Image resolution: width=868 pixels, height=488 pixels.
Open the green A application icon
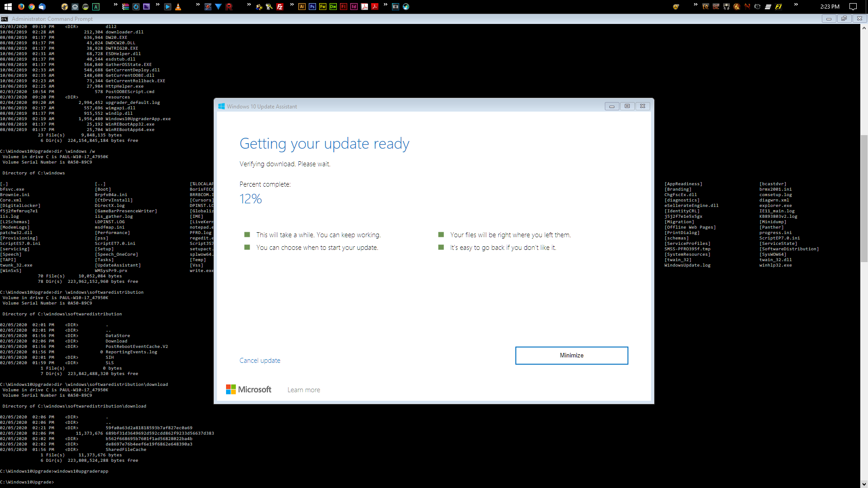[96, 7]
